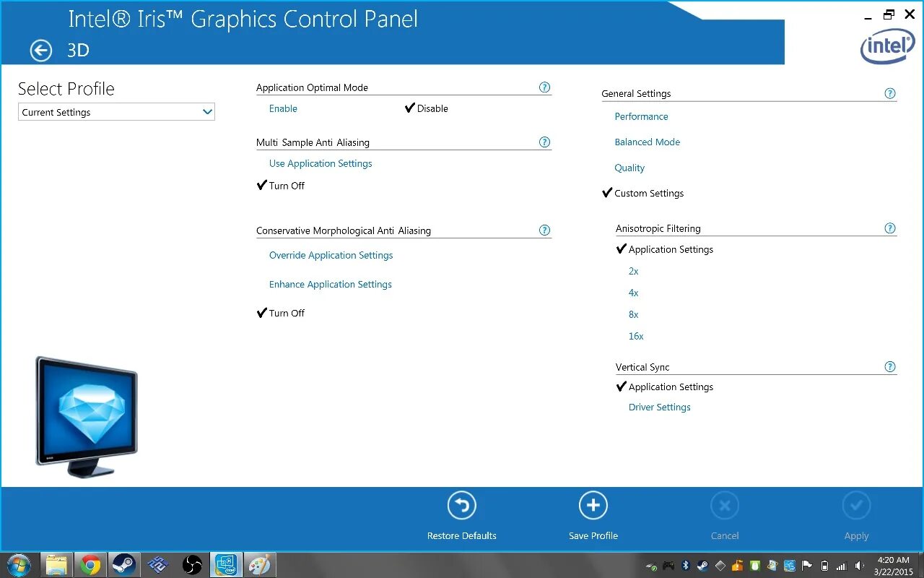
Task: Open the Select Profile dropdown
Action: click(x=116, y=112)
